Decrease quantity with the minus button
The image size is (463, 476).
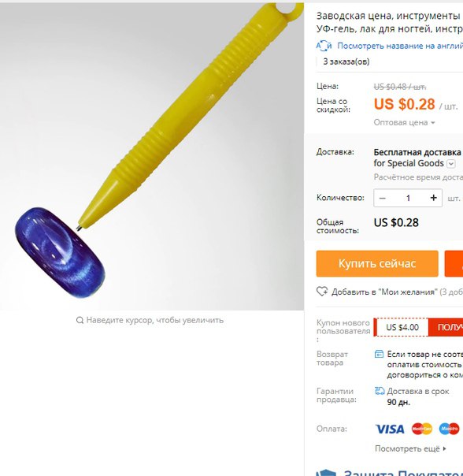(383, 198)
